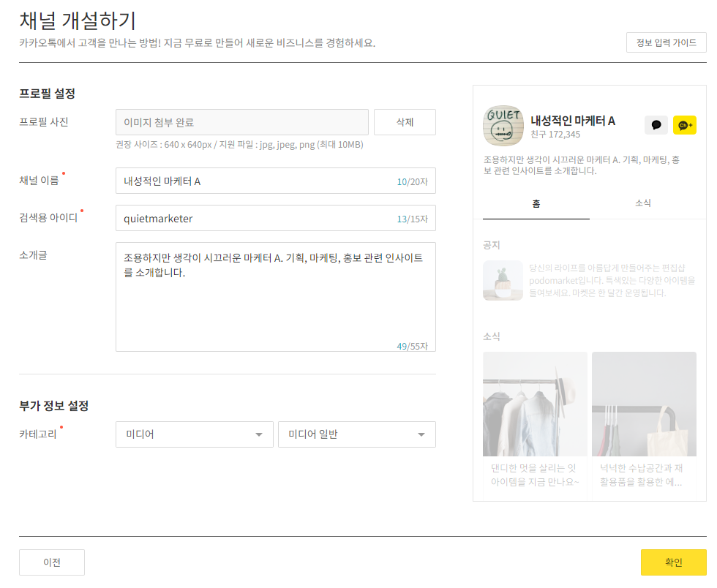717x588 pixels.
Task: Click 삭제 to remove the profile photo
Action: pyautogui.click(x=405, y=121)
